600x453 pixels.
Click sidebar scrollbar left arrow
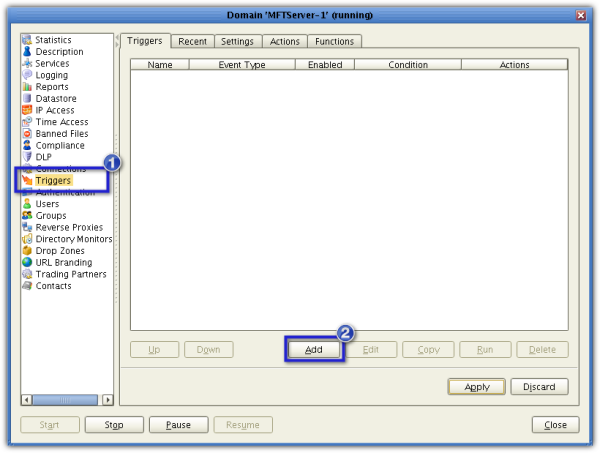26,400
